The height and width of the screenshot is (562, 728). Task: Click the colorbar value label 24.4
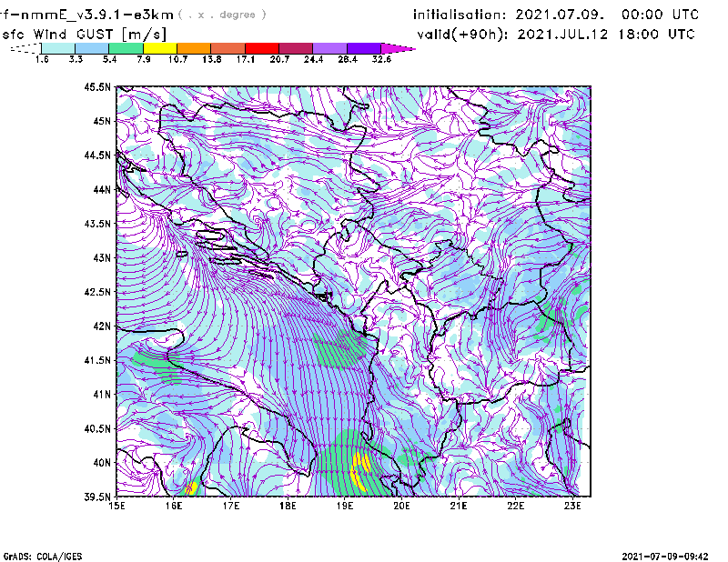(x=313, y=59)
